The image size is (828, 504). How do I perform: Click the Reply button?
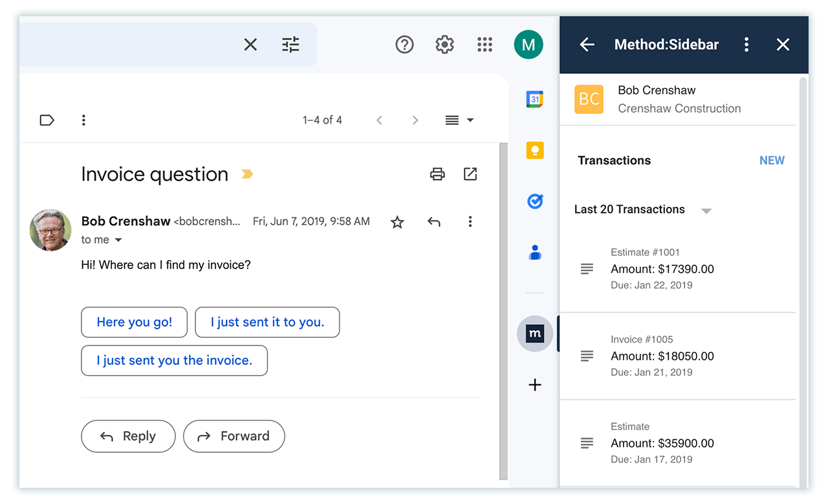pyautogui.click(x=128, y=436)
